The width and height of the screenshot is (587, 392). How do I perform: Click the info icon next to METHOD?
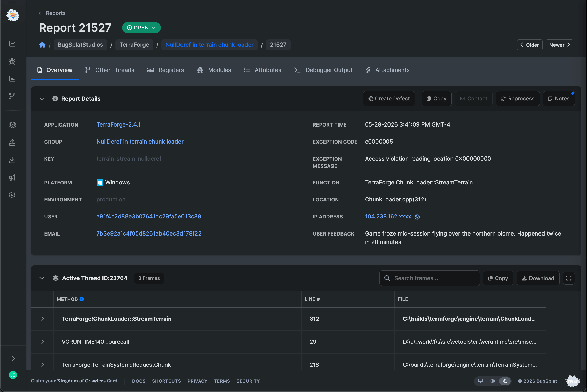82,299
